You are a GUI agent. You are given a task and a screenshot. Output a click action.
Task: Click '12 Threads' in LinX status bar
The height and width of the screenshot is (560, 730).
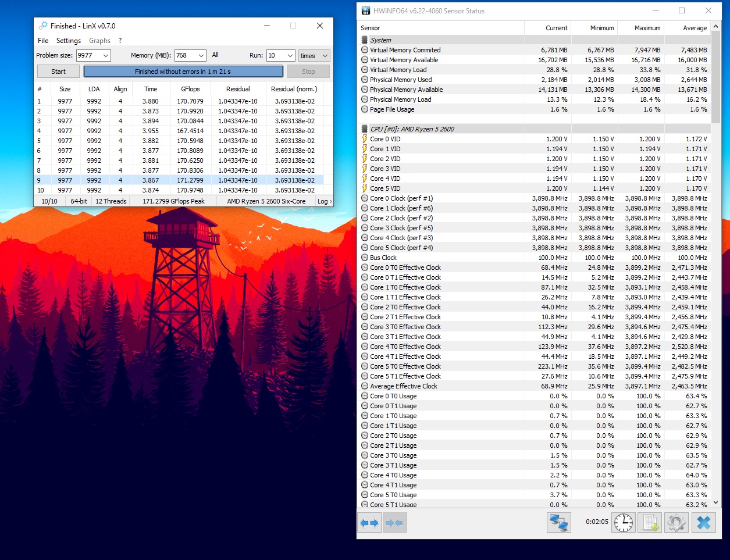(111, 201)
